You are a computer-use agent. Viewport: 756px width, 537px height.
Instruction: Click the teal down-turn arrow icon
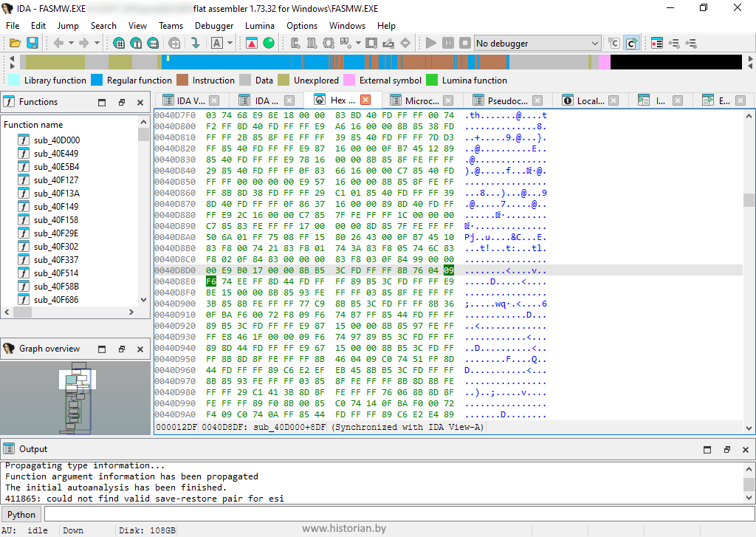[195, 44]
